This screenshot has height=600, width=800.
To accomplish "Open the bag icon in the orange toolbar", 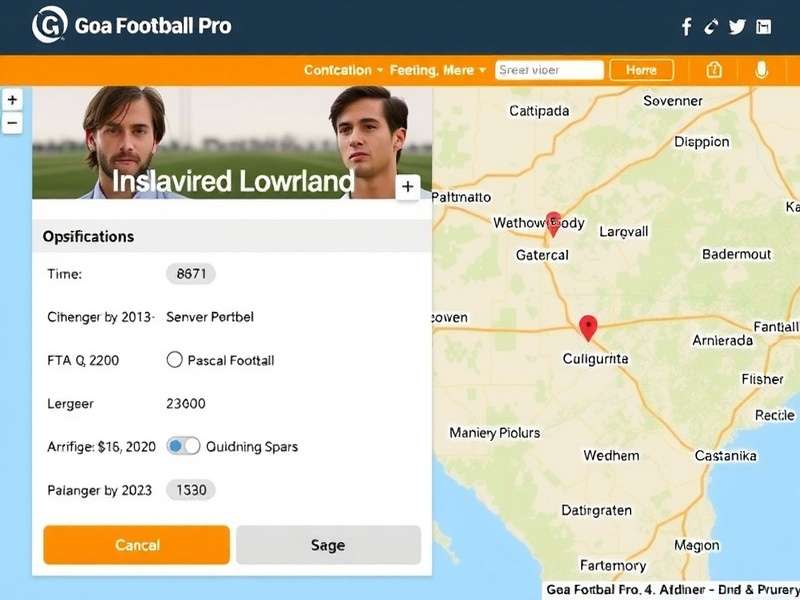I will coord(714,69).
